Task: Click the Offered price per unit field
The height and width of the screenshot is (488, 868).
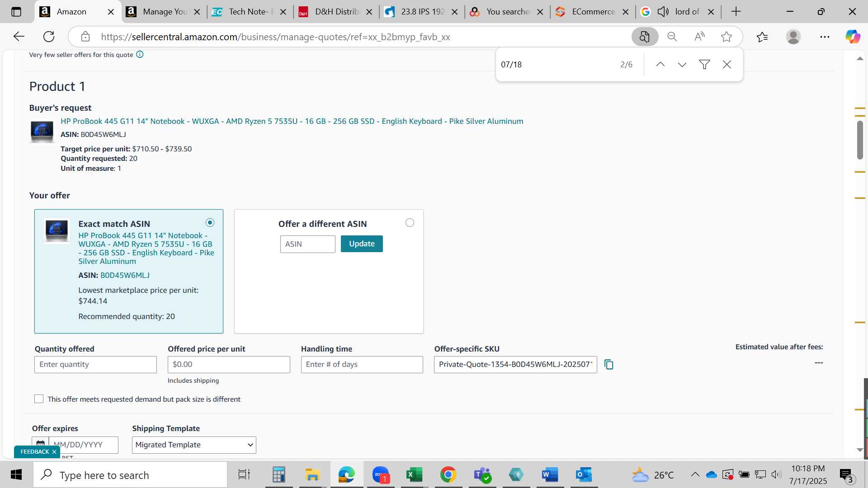Action: coord(229,365)
